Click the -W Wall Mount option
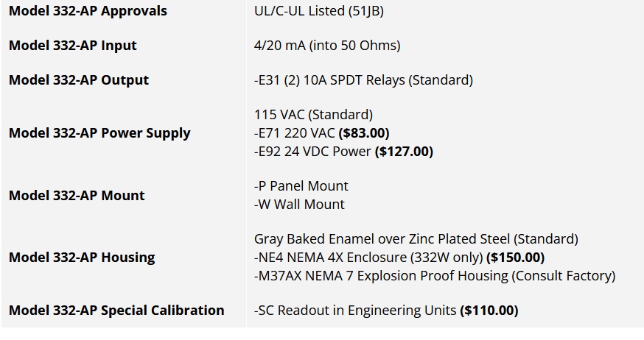The width and height of the screenshot is (644, 340). pos(299,205)
